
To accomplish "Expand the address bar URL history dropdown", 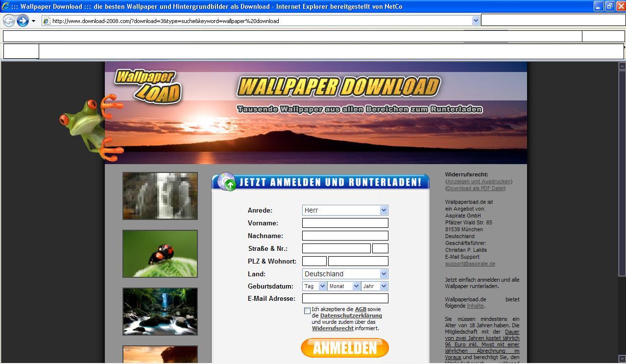I will coord(475,21).
